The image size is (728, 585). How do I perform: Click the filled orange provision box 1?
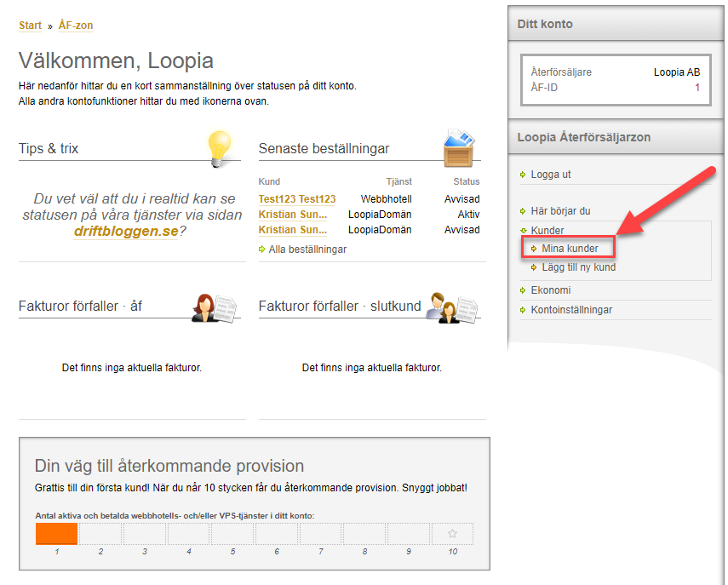click(57, 534)
